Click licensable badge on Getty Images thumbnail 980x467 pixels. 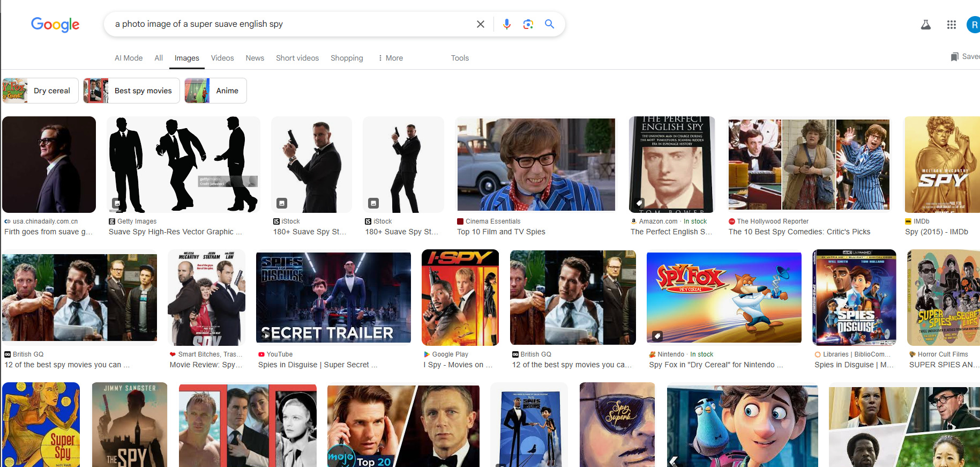[117, 203]
